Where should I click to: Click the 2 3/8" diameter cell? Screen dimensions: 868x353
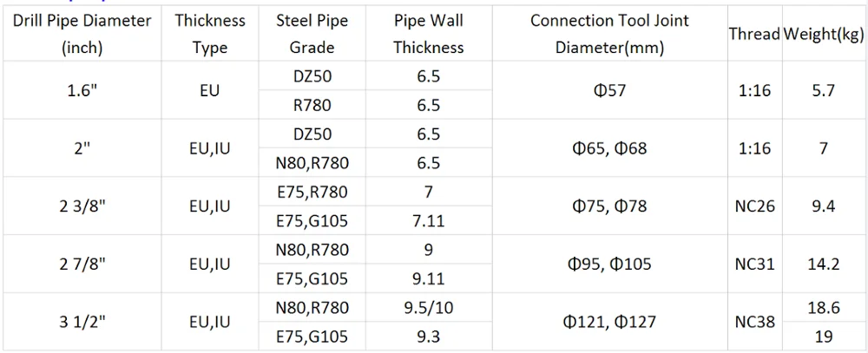point(83,206)
